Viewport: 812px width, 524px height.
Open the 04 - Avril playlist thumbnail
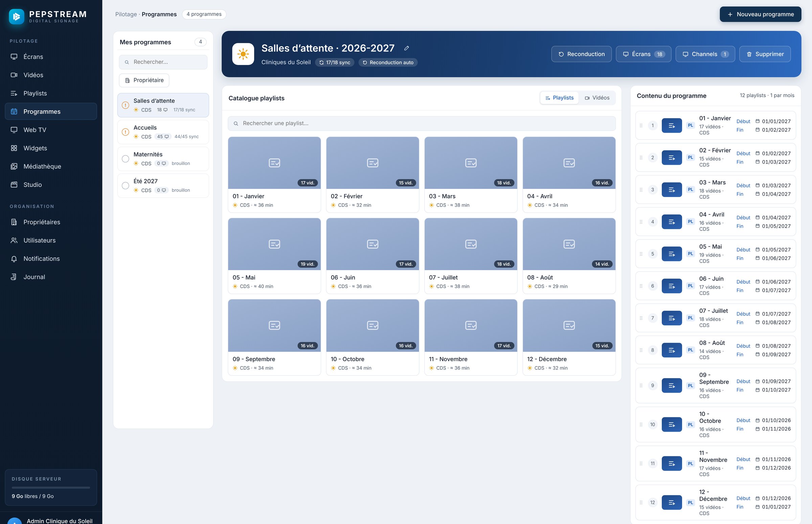click(x=569, y=163)
